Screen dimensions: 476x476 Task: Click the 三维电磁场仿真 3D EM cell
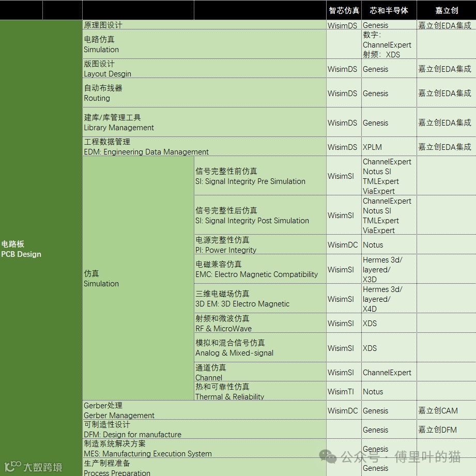tap(260, 299)
